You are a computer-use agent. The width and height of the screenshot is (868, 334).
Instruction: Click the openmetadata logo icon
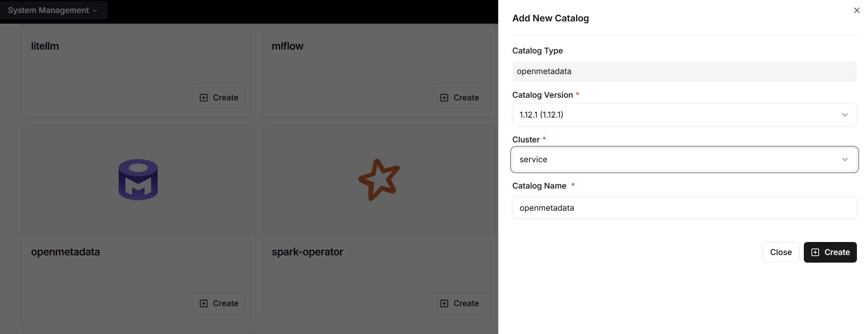pos(138,179)
